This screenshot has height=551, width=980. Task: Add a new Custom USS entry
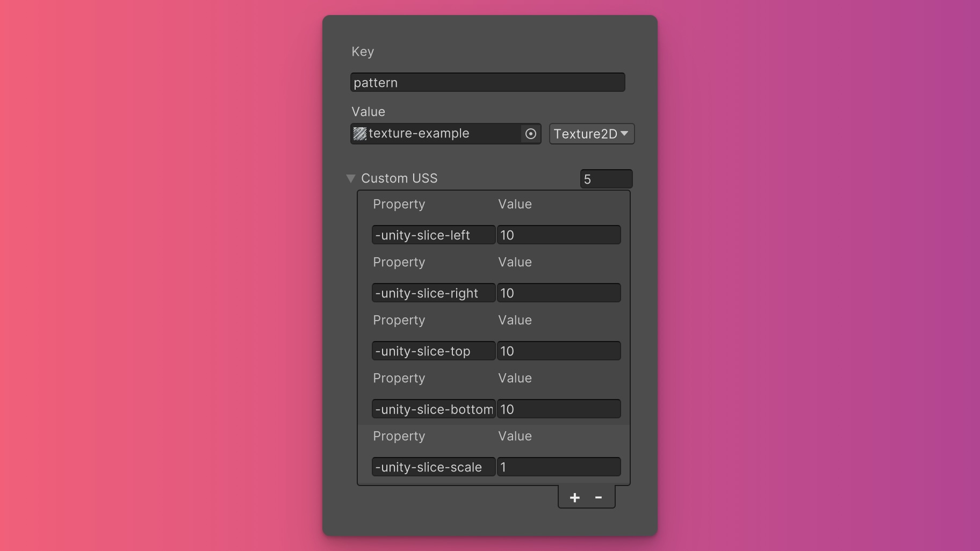574,498
